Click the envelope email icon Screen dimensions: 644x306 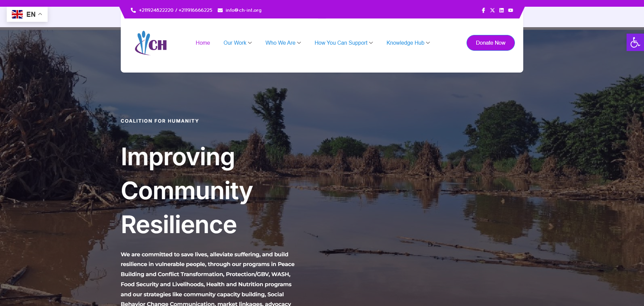(220, 10)
